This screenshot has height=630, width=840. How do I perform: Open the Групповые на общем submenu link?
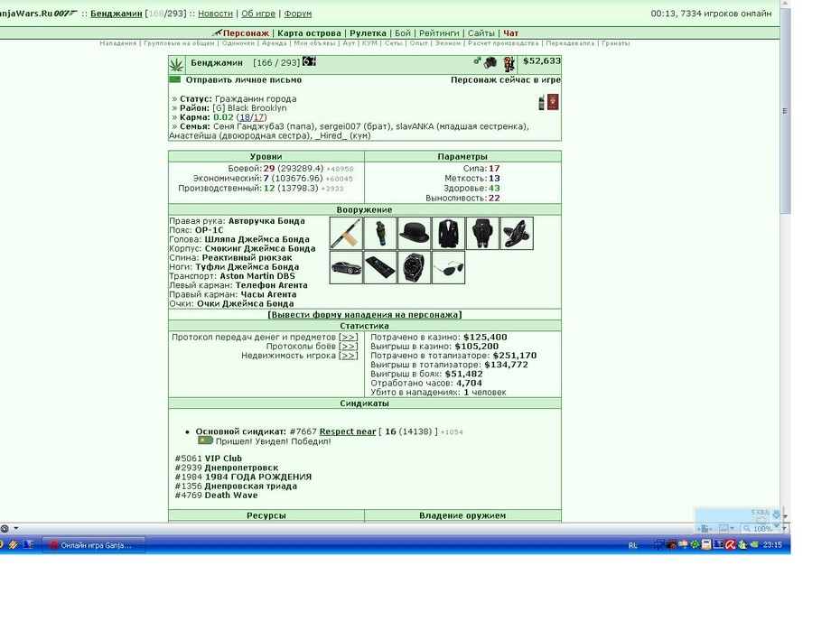point(179,43)
